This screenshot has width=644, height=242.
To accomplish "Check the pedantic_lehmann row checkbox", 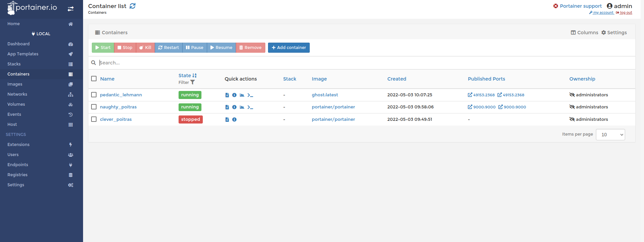I will point(94,95).
